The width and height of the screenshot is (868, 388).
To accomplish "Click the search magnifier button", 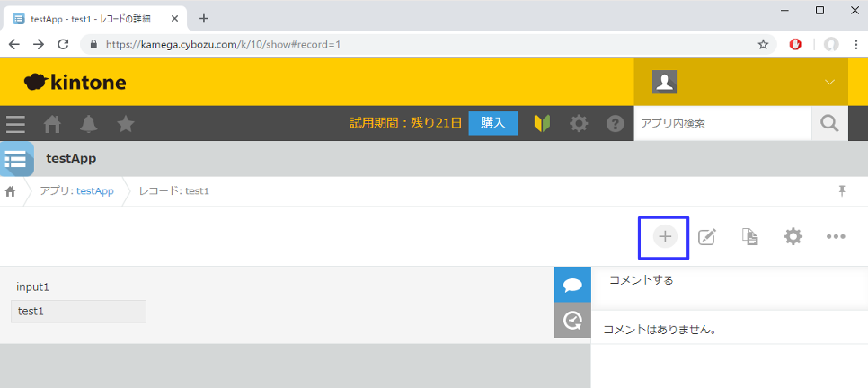I will tap(829, 123).
